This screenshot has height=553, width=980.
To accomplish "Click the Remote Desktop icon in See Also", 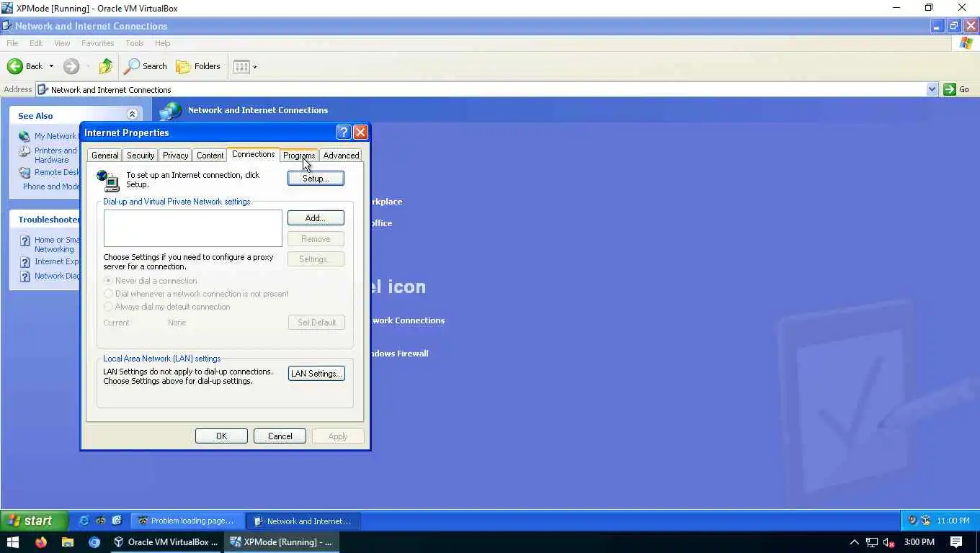I will coord(24,173).
